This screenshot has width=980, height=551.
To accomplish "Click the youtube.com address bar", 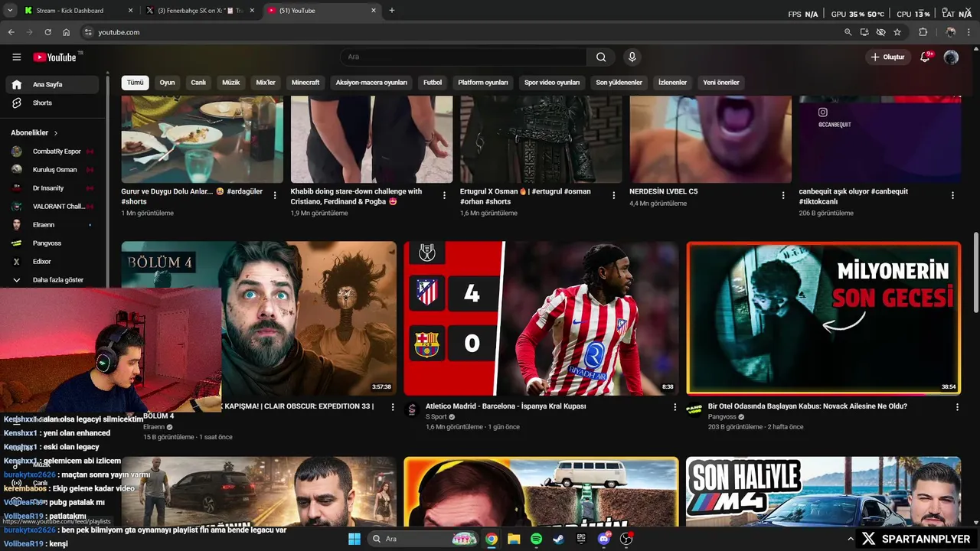I will (459, 32).
